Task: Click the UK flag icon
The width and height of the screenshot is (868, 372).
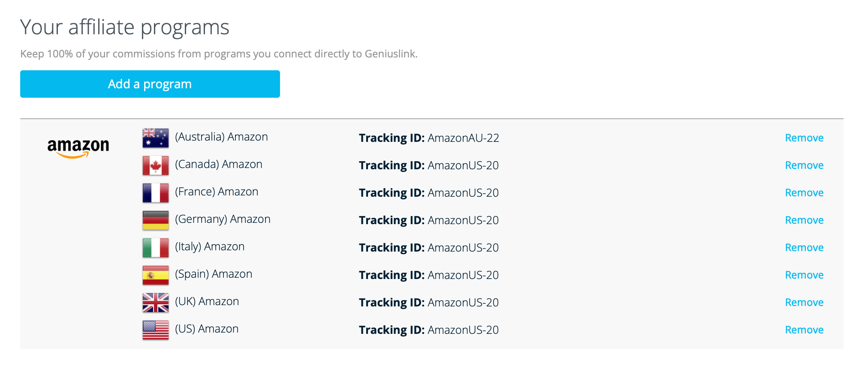Action: (x=155, y=302)
